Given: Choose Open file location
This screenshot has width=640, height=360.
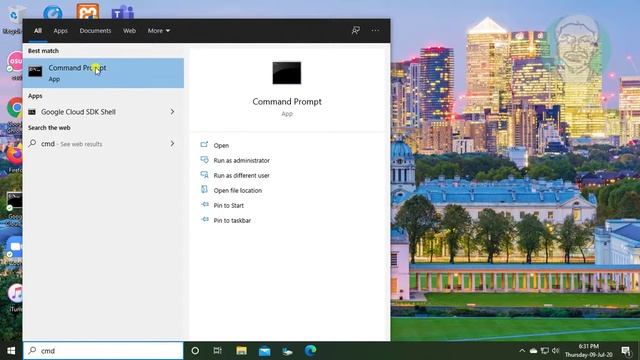Looking at the screenshot, I should tap(238, 191).
